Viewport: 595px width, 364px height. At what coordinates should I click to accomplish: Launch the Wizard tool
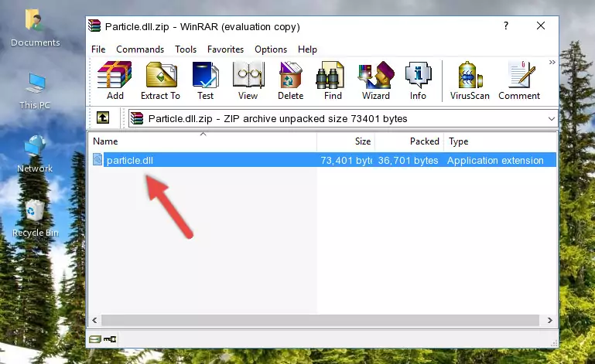point(376,81)
